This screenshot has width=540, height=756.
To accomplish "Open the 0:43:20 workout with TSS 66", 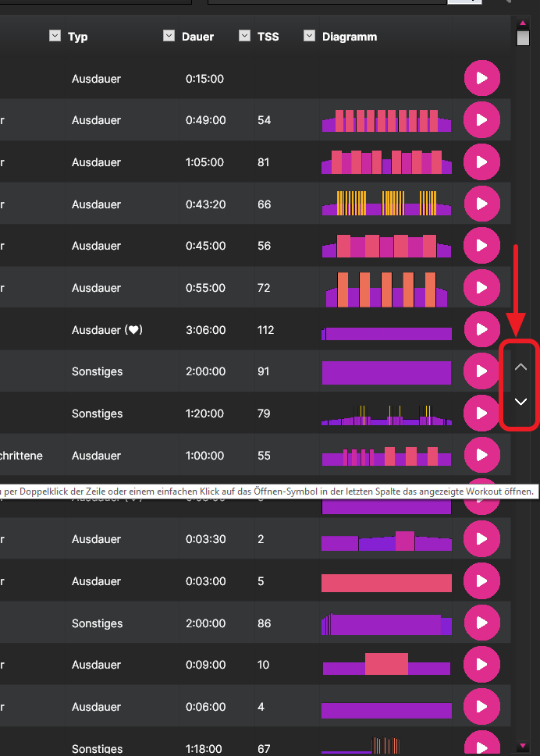I will [x=481, y=204].
